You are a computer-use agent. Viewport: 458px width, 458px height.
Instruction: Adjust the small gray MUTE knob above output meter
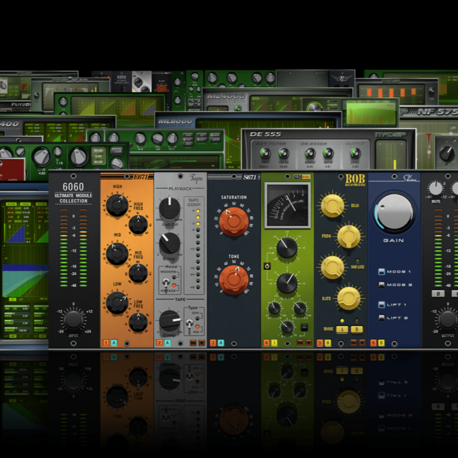click(436, 188)
